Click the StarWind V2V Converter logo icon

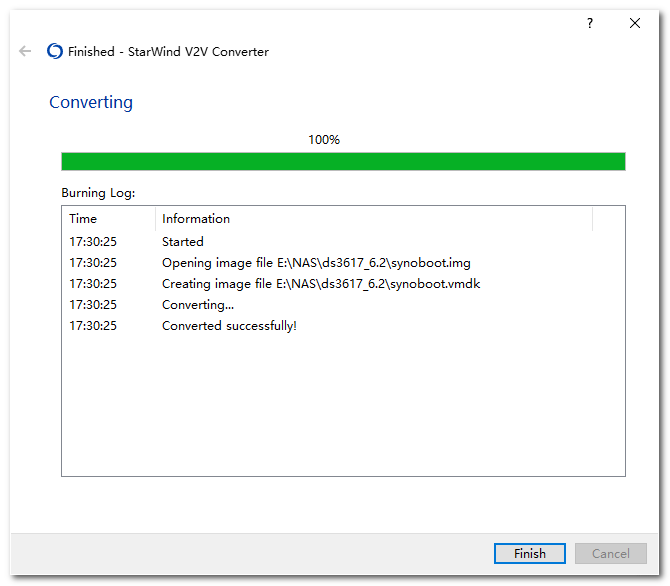55,51
